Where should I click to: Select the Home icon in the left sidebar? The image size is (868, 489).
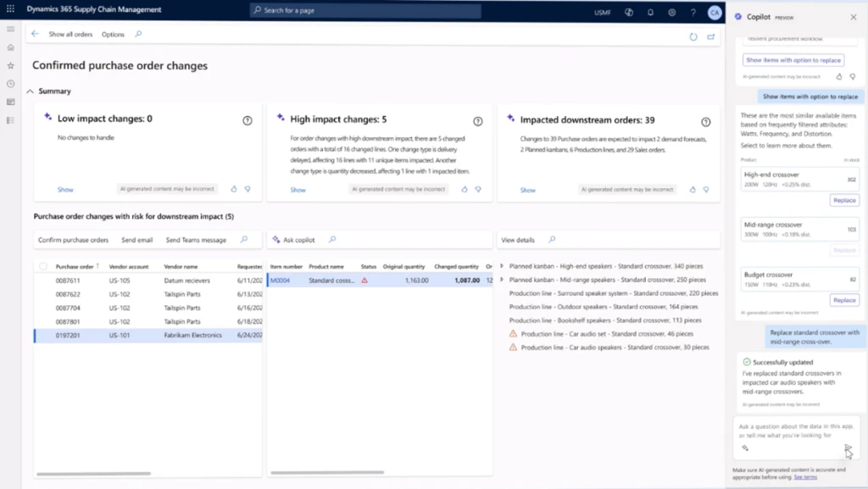pos(10,47)
